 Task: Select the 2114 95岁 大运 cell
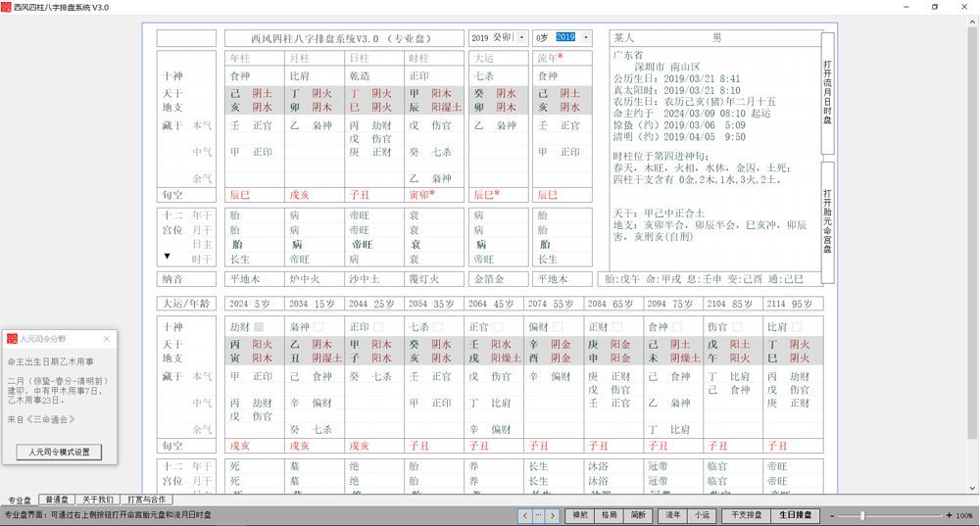click(x=793, y=304)
